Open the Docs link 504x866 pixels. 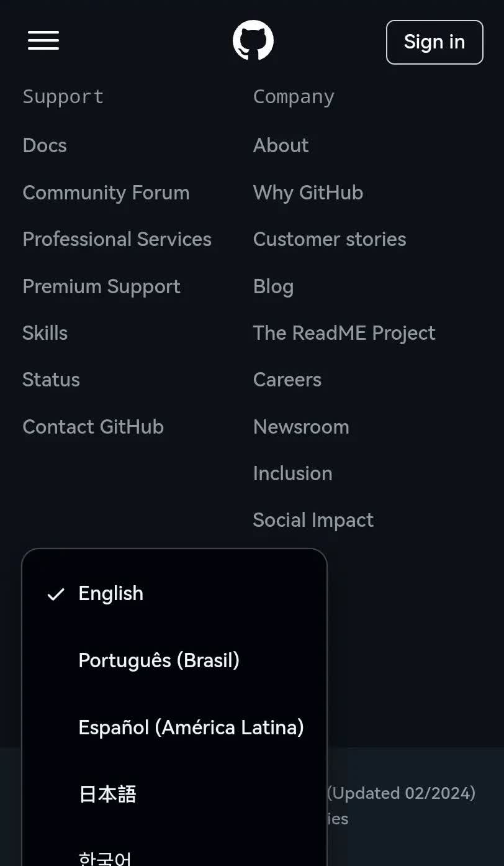(x=45, y=145)
